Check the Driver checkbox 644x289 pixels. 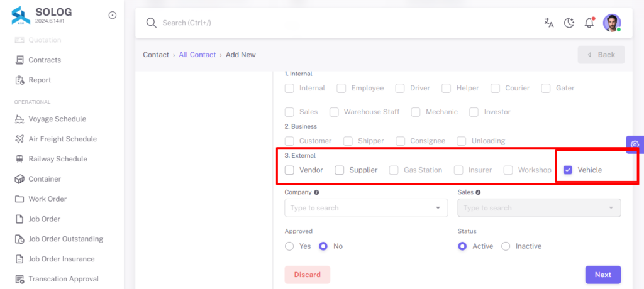pos(400,88)
